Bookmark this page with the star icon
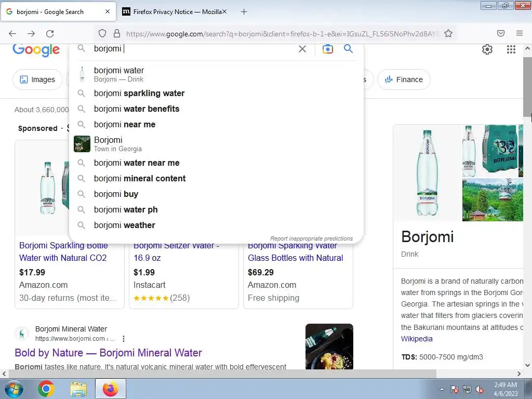 coord(448,33)
